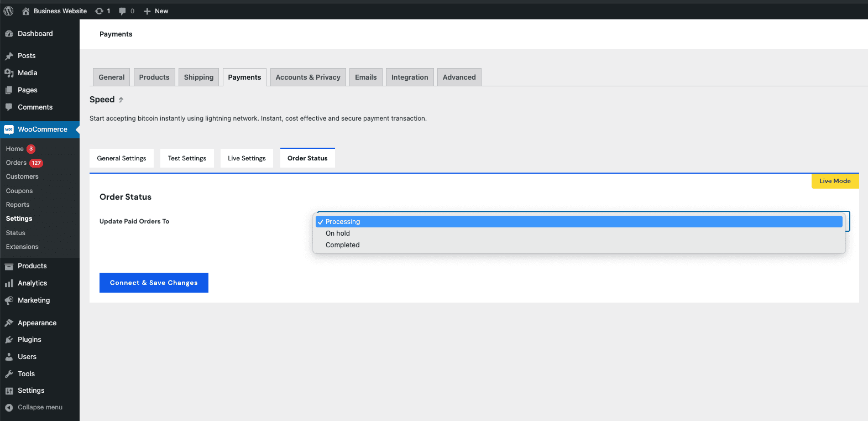Image resolution: width=868 pixels, height=421 pixels.
Task: Open WooCommerce Orders submenu link
Action: tap(16, 163)
